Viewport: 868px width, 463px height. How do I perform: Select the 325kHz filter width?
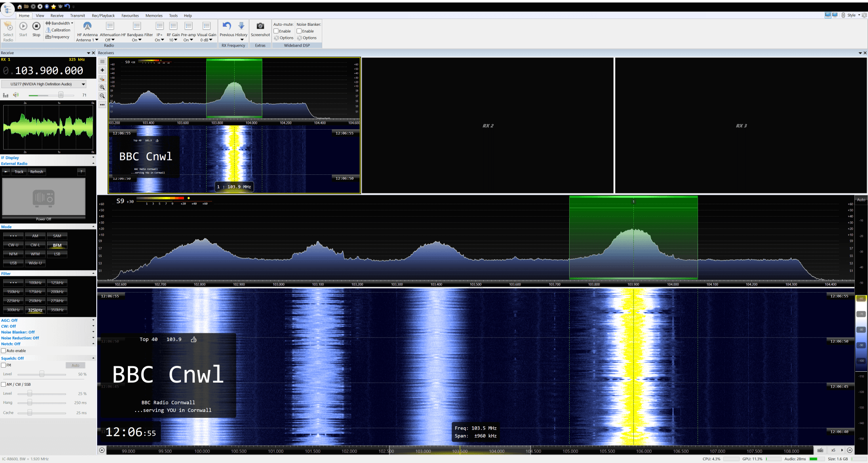[x=35, y=310]
